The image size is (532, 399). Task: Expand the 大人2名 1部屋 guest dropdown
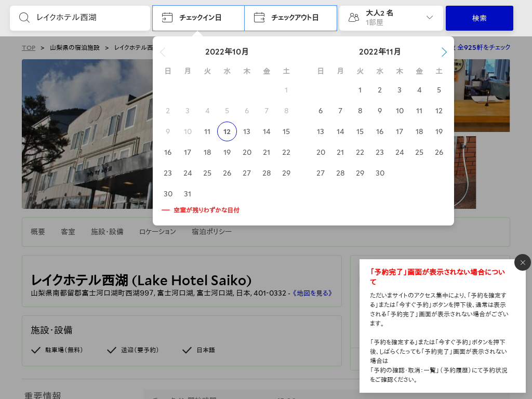(391, 18)
